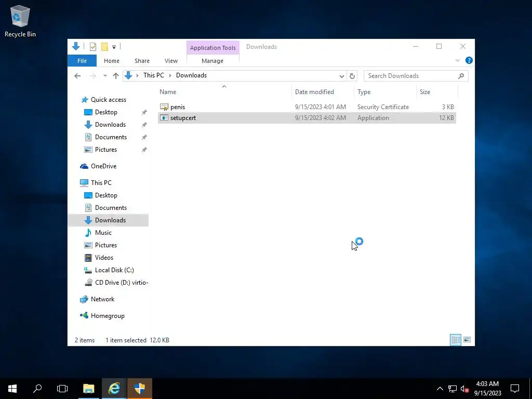Sort by the Size column header

coord(437,91)
